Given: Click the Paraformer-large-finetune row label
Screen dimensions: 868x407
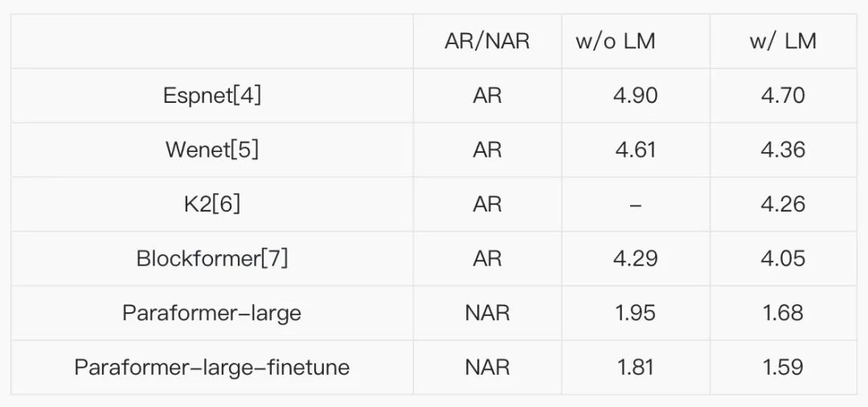Looking at the screenshot, I should pos(212,367).
